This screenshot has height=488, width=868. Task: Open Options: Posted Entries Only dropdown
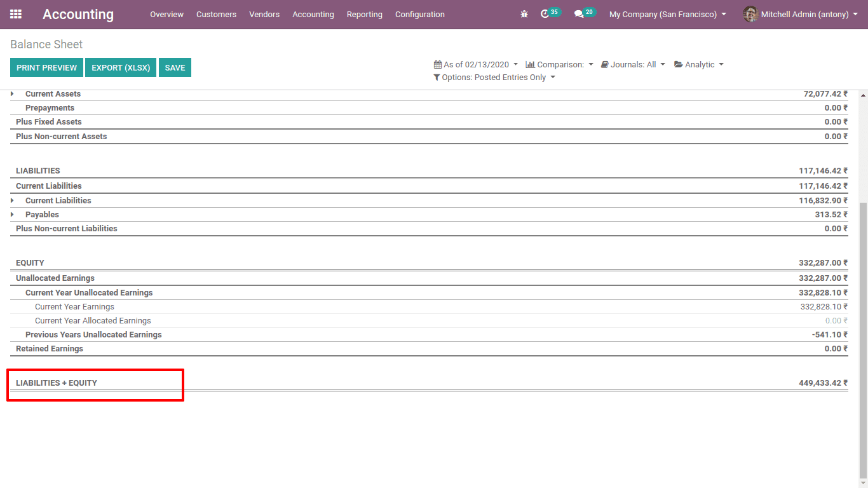(x=494, y=77)
